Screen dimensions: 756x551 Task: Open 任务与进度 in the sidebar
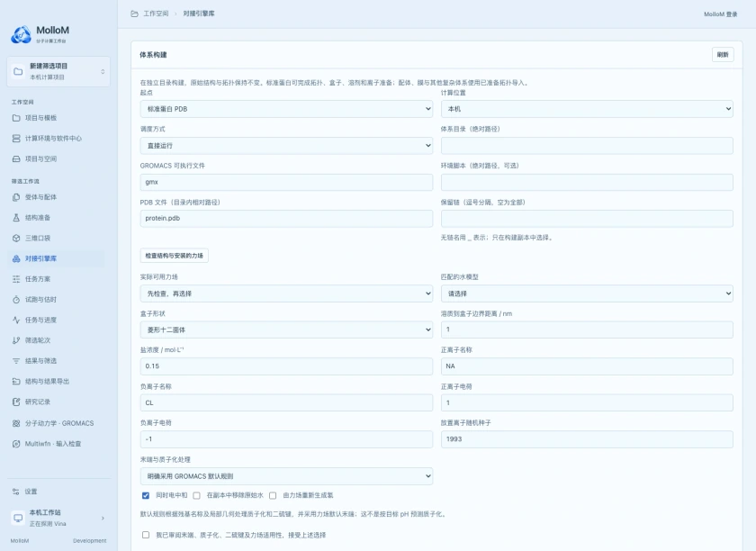[58, 320]
